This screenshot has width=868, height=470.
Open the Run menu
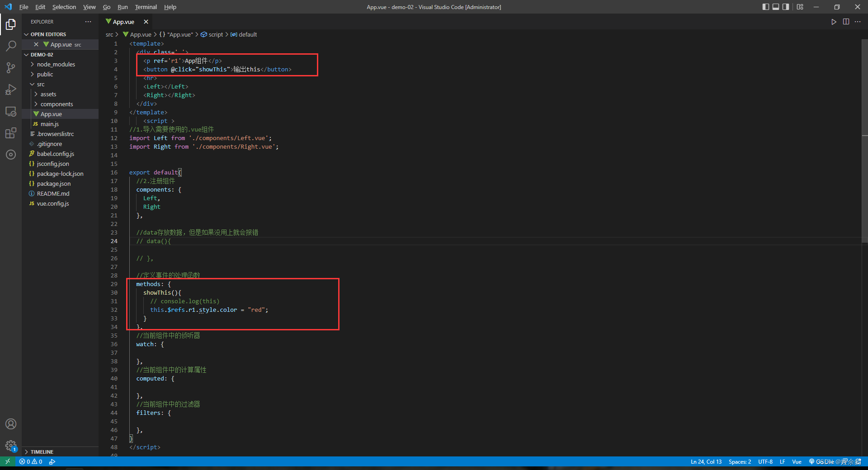coord(123,7)
